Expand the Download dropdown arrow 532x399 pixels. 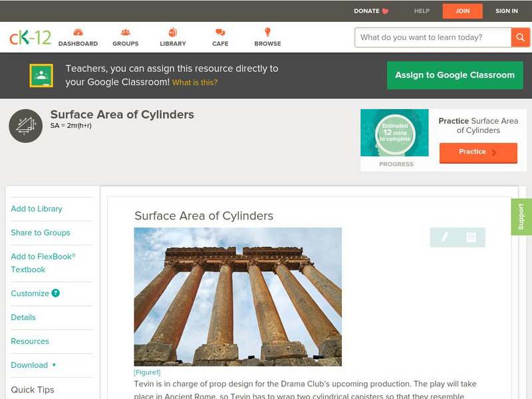tap(54, 365)
